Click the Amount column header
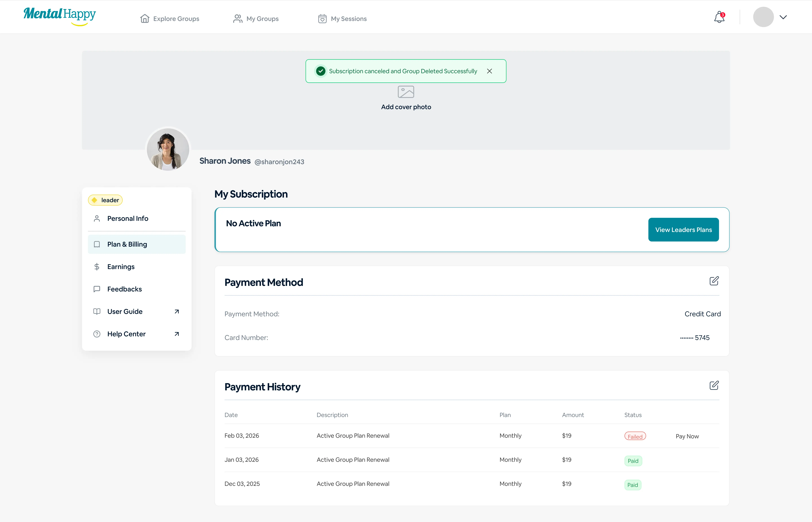 click(573, 415)
